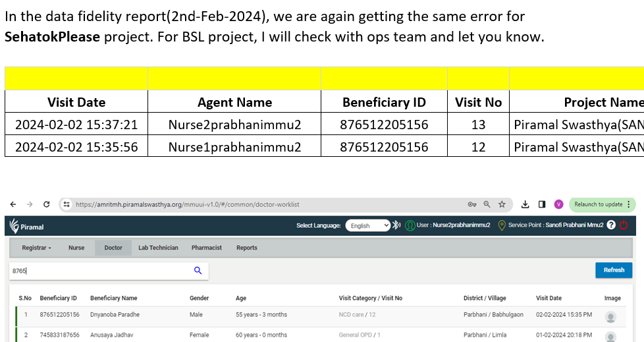Screen dimensions: 644x342
Task: Click the 2024-02-02 15:35:56 table cell
Action: (76, 147)
